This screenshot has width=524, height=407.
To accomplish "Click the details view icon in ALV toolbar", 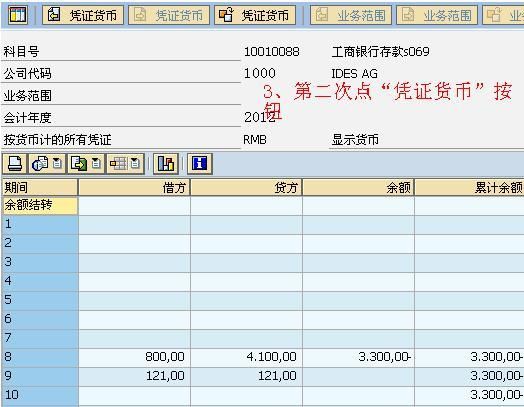I will click(40, 164).
